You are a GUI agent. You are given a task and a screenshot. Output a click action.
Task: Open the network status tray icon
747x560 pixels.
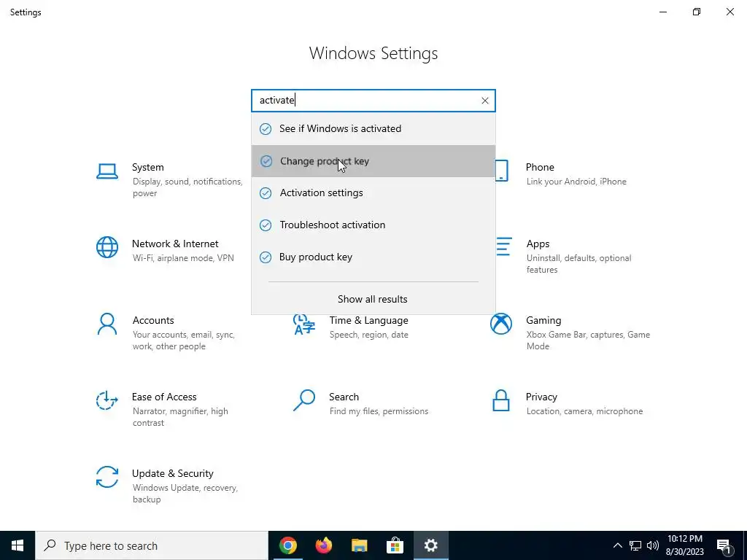click(x=635, y=545)
